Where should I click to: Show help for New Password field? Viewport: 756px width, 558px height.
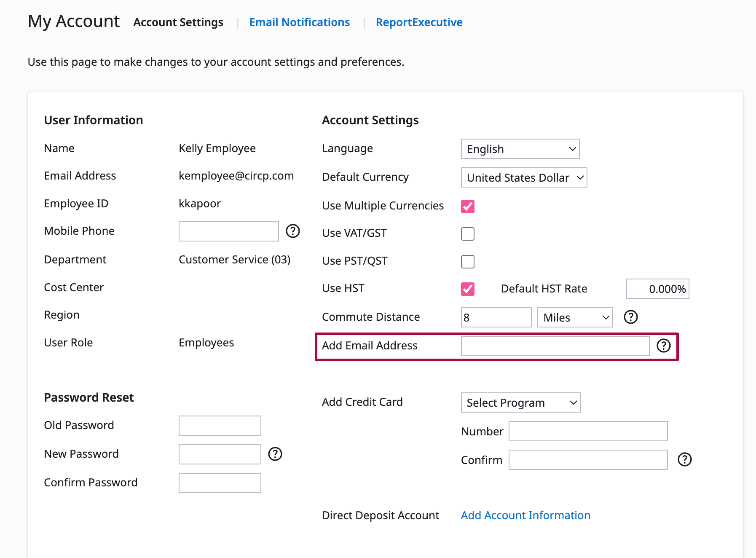pyautogui.click(x=275, y=454)
